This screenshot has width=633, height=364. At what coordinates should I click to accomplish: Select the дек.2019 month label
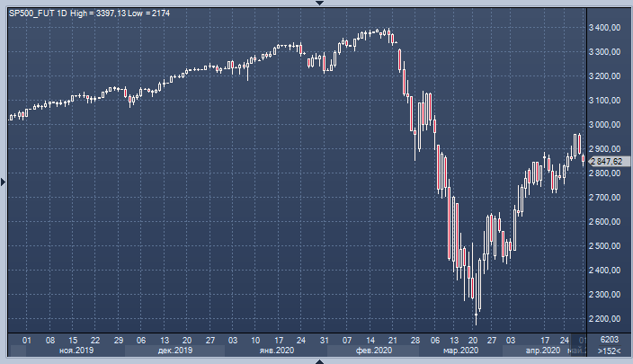pos(174,351)
